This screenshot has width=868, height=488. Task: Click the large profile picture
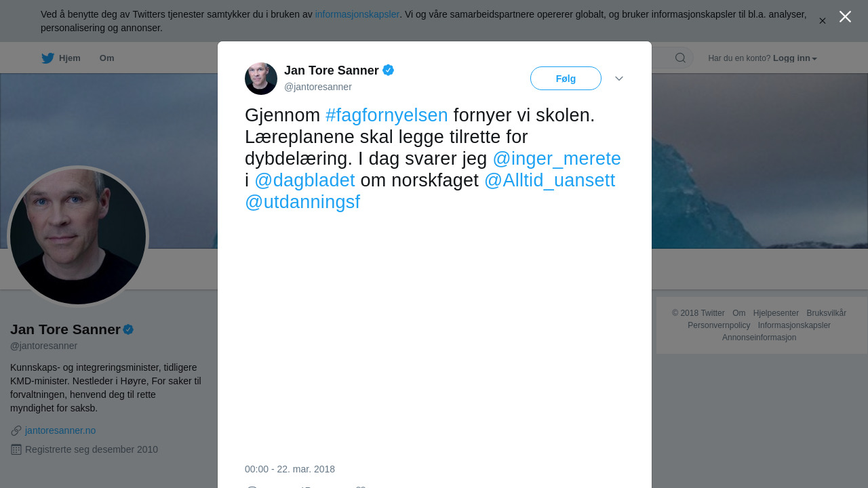point(78,237)
